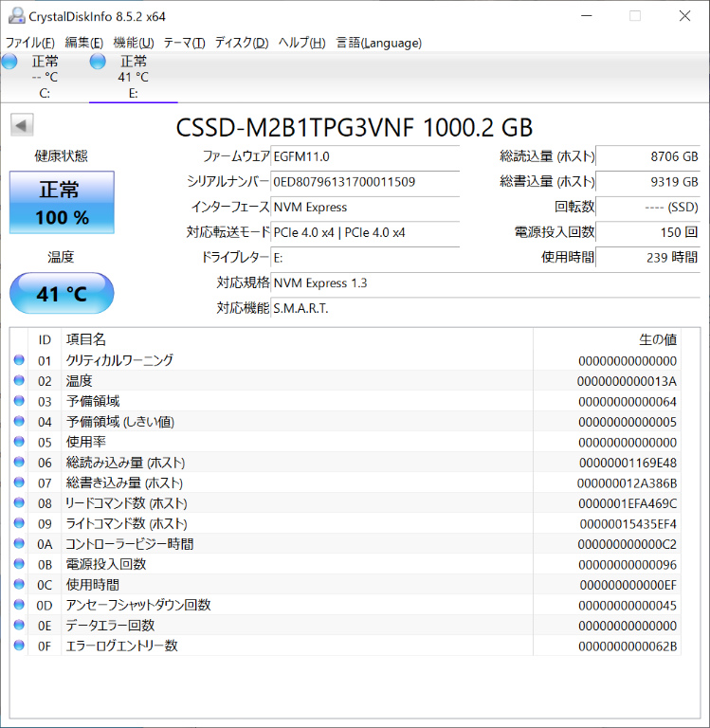Open the 機能(U) menu
The width and height of the screenshot is (710, 728).
point(134,43)
